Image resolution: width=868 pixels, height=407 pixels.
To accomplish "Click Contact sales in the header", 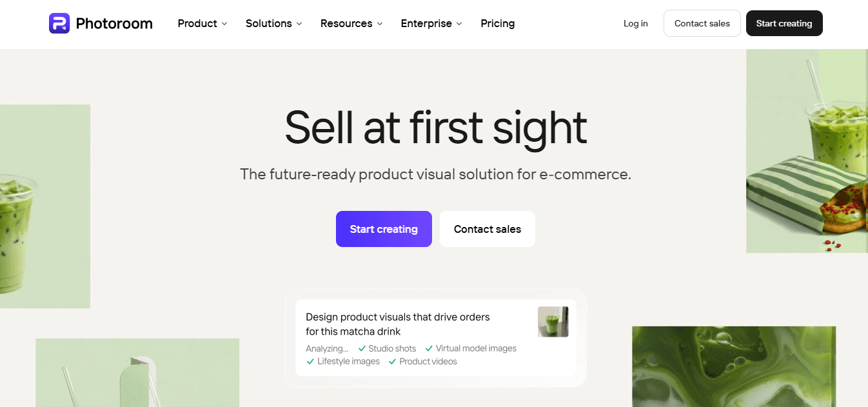I will (702, 23).
